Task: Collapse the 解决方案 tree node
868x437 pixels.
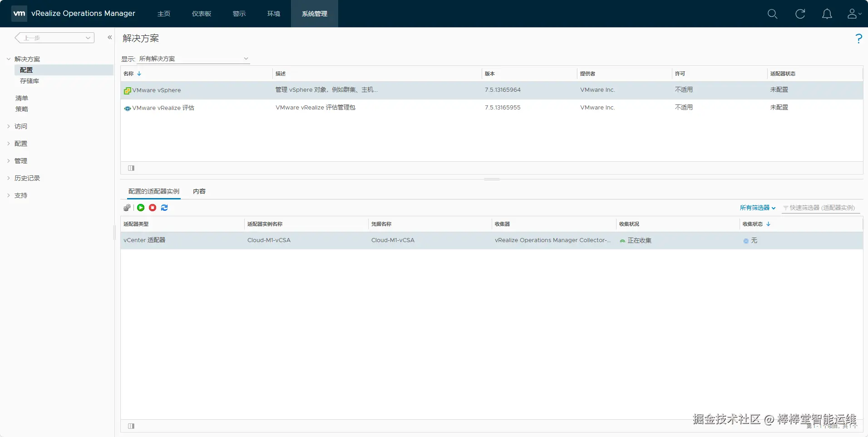Action: coord(9,59)
